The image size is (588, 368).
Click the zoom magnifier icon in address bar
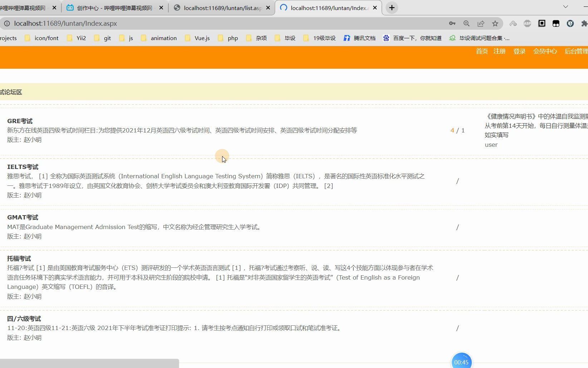point(466,23)
